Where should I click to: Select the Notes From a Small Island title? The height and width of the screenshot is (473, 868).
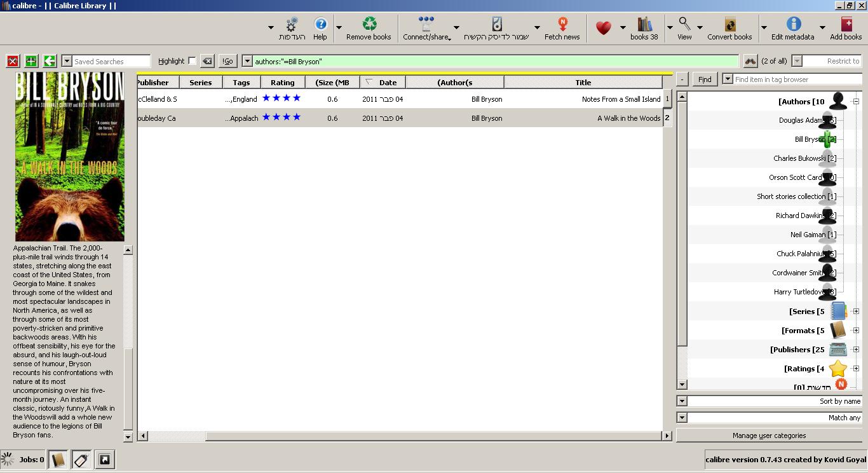pyautogui.click(x=621, y=99)
